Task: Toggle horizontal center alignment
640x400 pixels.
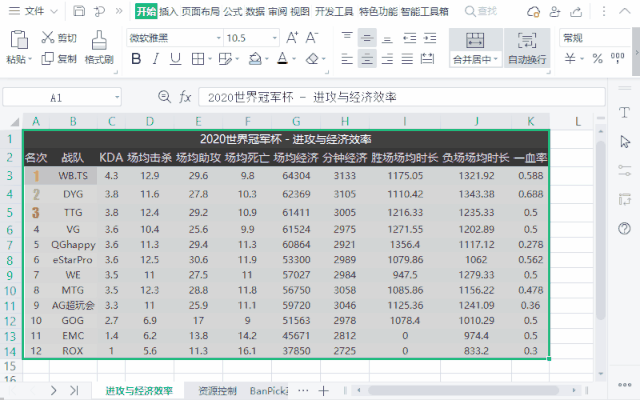Action: (x=367, y=59)
